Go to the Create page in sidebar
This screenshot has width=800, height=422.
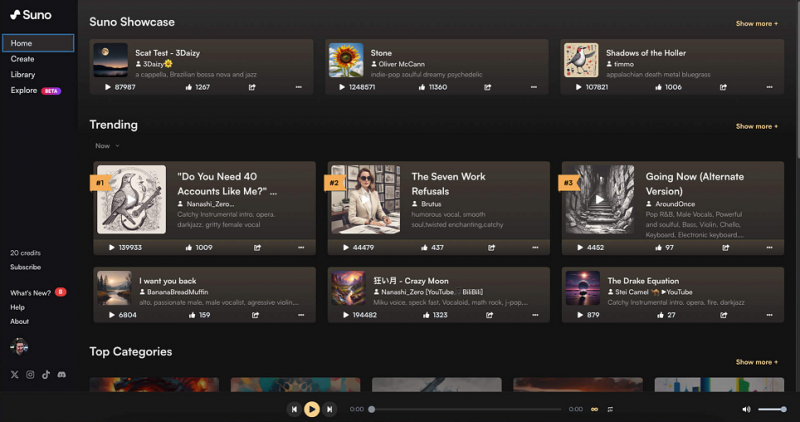coord(22,59)
